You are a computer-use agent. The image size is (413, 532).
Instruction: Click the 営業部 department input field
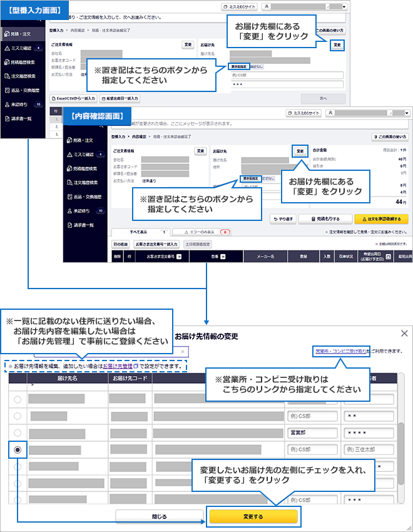312,433
